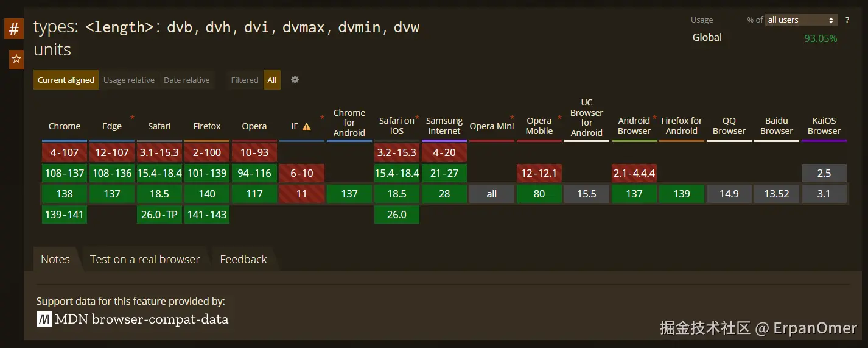Select Chrome versions 108-137 cell
868x348 pixels.
click(65, 173)
